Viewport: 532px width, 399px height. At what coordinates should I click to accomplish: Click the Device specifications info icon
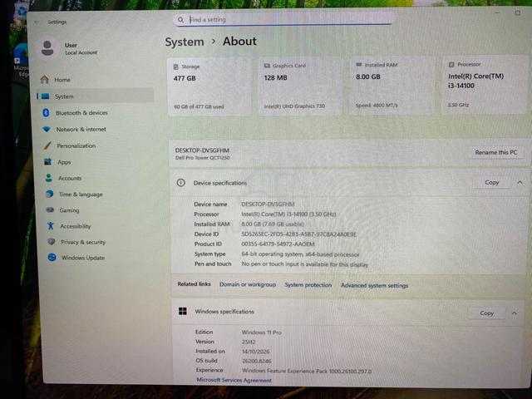click(x=181, y=183)
